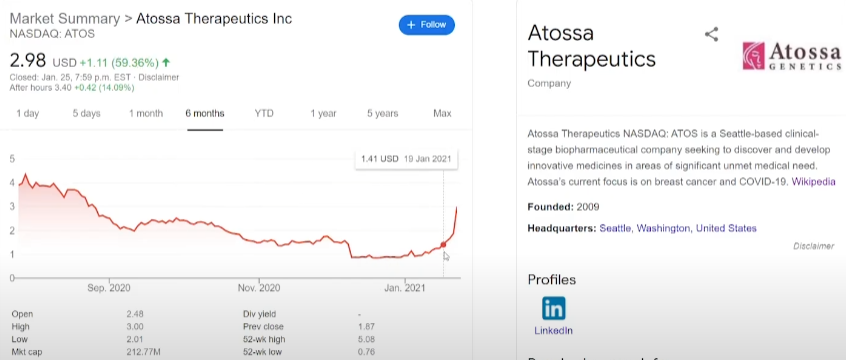
Task: Select the 5 days chart range
Action: click(x=86, y=113)
